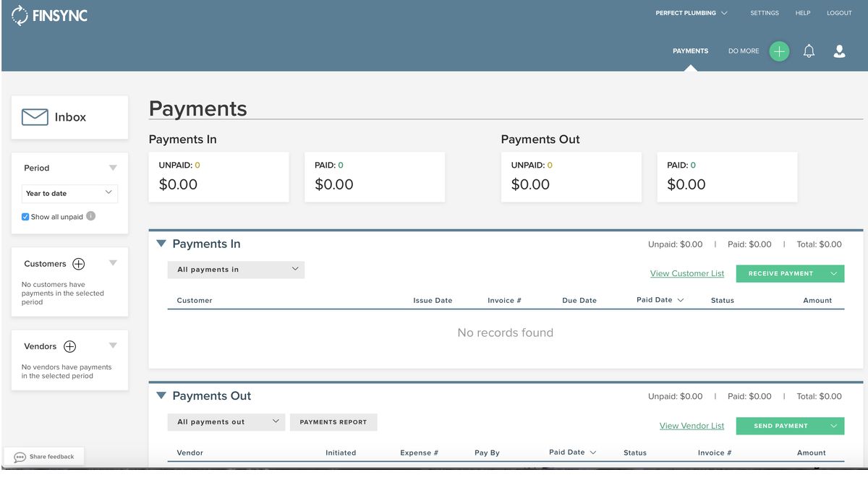Click the PAYMENTS REPORT button
The width and height of the screenshot is (868, 488).
pos(333,421)
